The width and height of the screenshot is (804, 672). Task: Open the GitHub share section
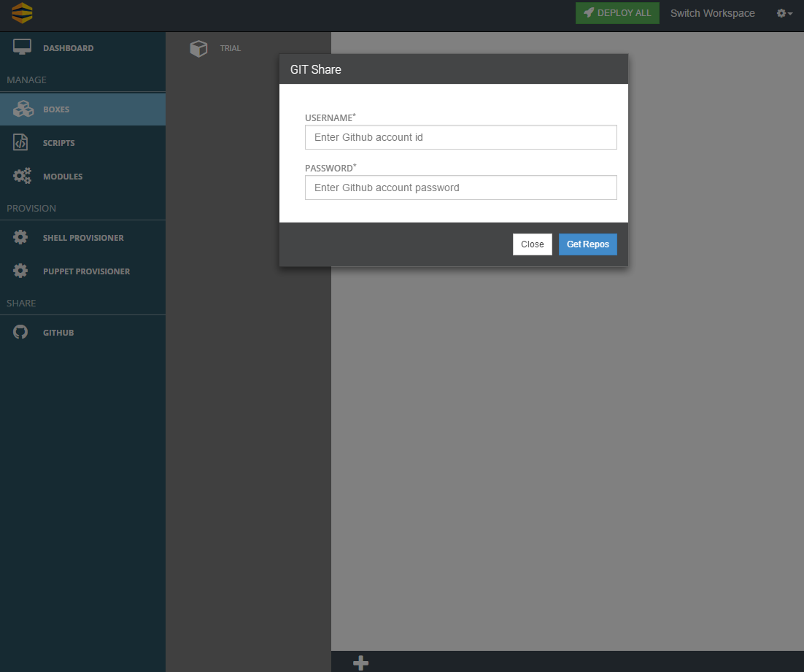(58, 332)
